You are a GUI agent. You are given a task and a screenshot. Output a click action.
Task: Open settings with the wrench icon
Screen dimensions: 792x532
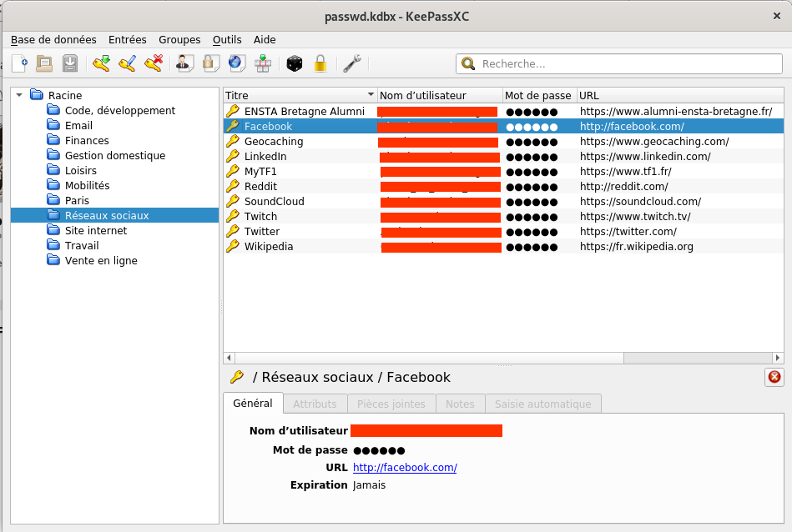[351, 63]
